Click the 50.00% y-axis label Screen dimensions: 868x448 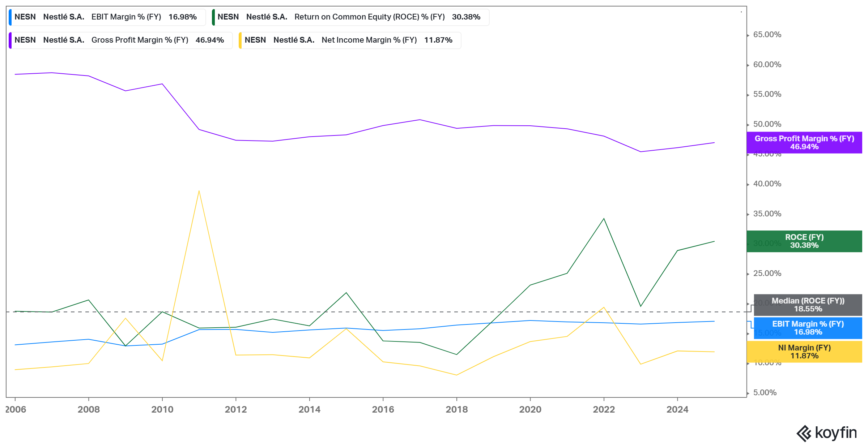tap(767, 124)
